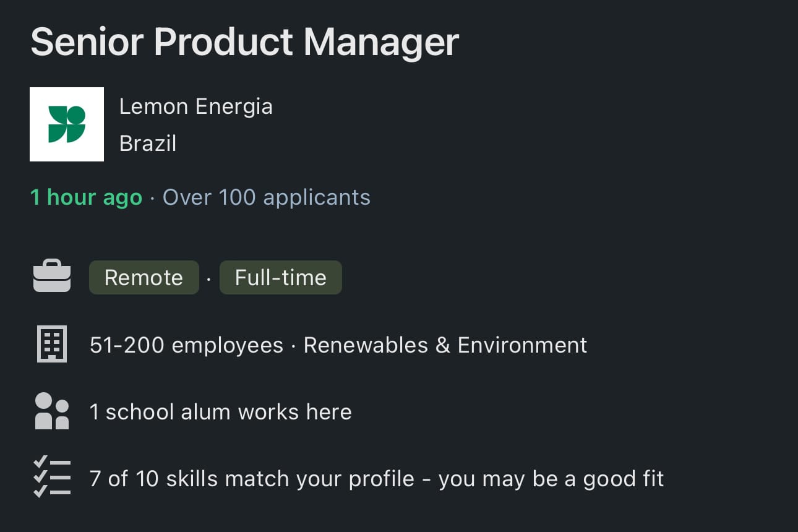Click the Over 100 applicants text

(x=267, y=197)
